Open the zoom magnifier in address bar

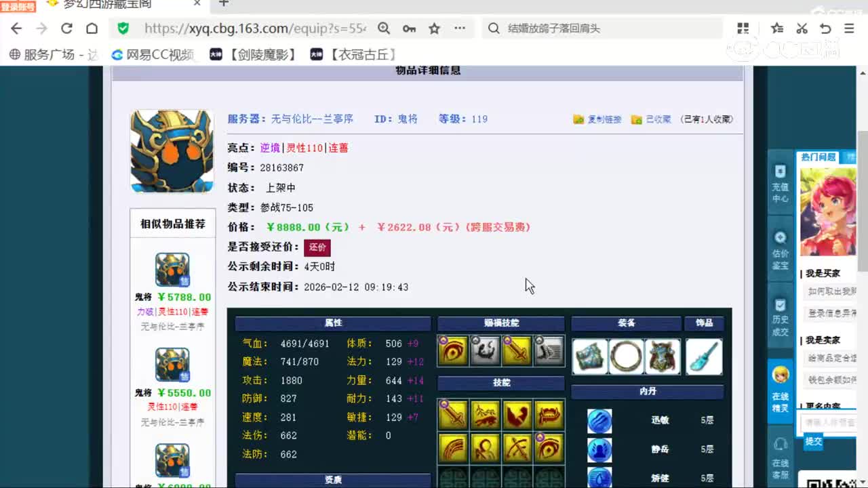384,28
